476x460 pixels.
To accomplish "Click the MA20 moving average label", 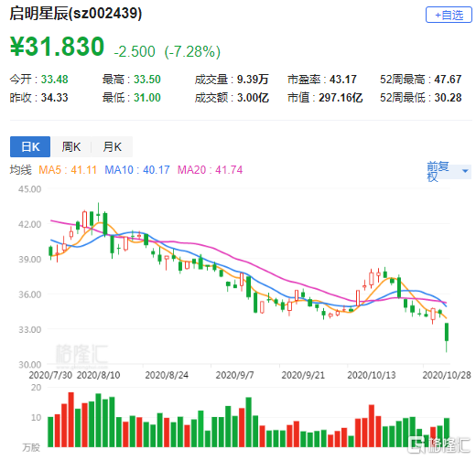I will [210, 170].
